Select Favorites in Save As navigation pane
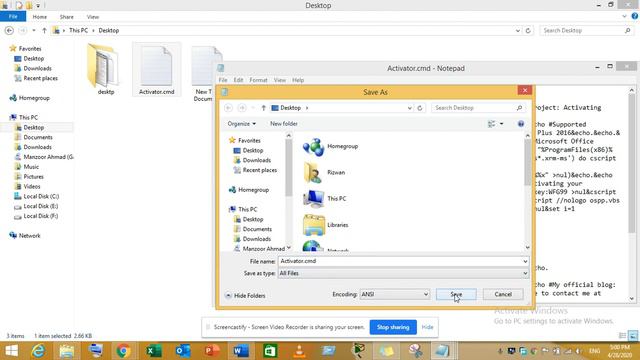This screenshot has width=640, height=360. click(244, 140)
